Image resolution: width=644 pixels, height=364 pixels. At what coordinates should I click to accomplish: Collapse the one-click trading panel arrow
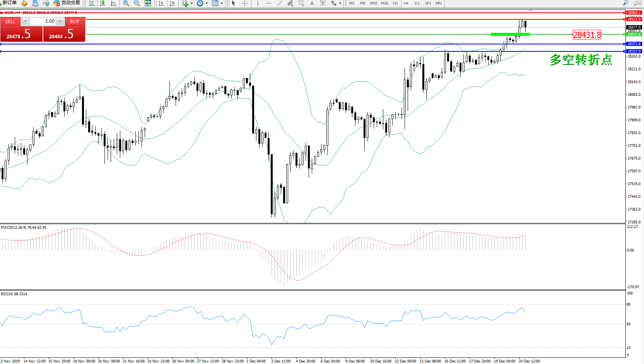point(2,13)
